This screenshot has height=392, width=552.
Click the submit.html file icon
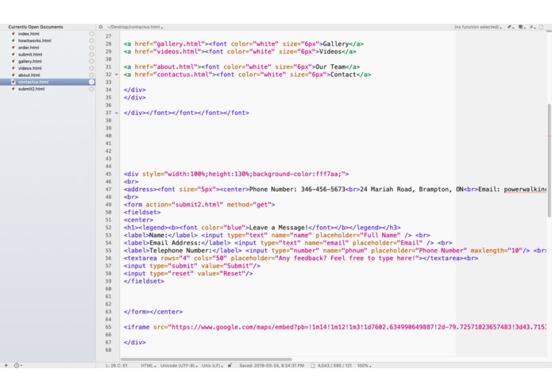[14, 55]
